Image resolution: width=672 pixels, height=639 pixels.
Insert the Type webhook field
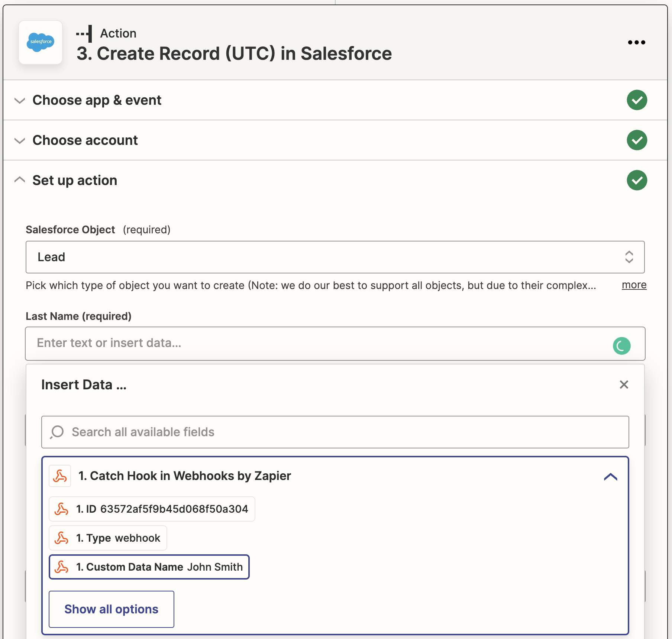pos(108,538)
